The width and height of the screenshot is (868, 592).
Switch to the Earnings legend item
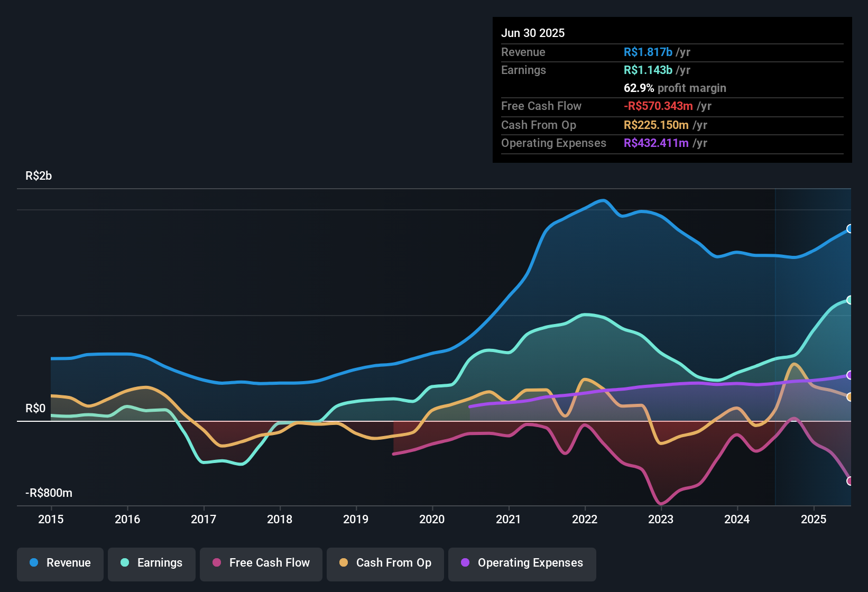152,563
